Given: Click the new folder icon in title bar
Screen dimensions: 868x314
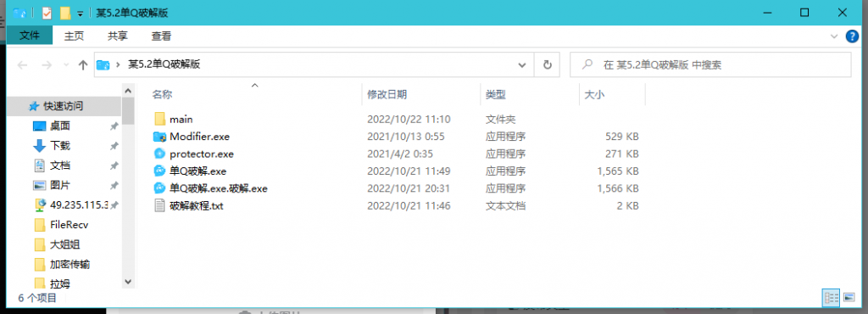Looking at the screenshot, I should [65, 13].
